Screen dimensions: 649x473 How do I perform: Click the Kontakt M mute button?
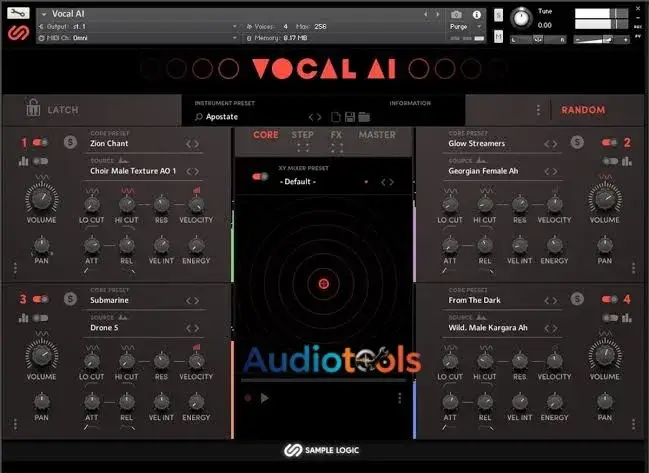click(498, 37)
